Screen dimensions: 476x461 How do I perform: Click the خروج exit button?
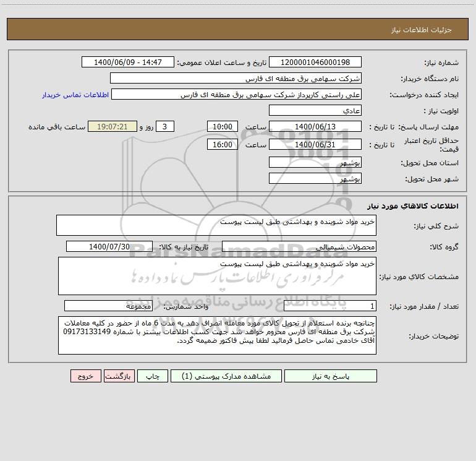point(85,376)
